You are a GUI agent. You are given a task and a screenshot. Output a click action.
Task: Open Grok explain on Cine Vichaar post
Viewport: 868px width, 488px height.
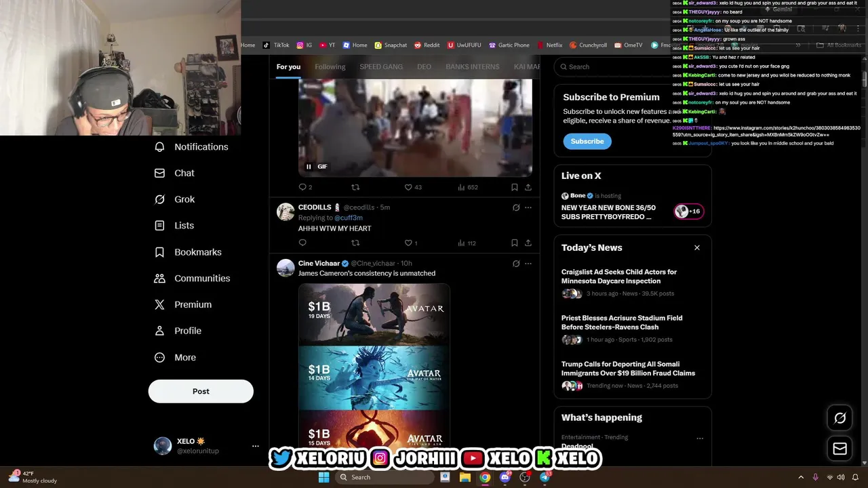[516, 264]
